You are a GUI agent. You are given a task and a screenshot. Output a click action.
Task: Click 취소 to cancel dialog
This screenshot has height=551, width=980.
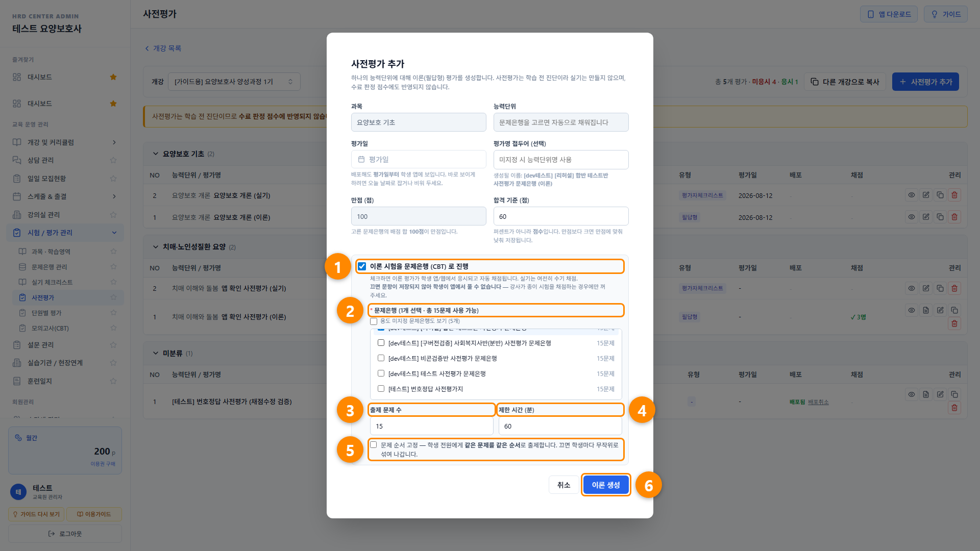(563, 485)
